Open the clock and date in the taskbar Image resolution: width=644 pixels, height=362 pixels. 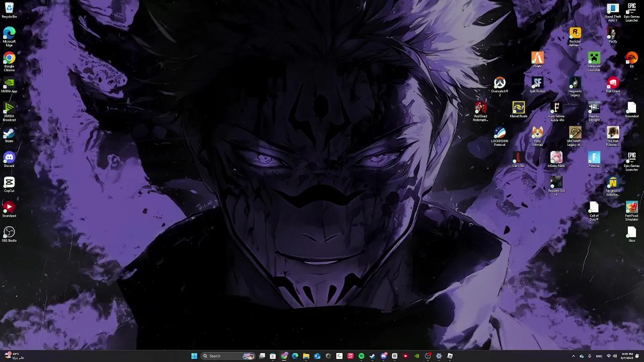point(627,356)
